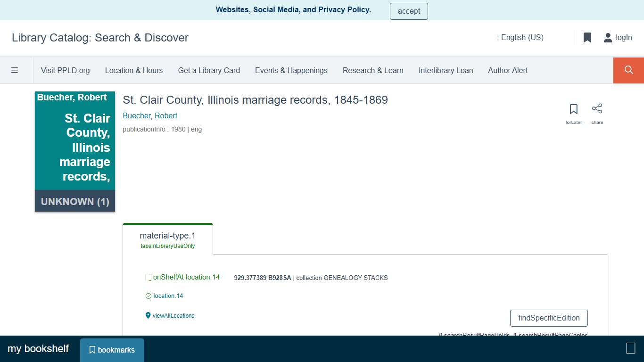This screenshot has width=644, height=362.
Task: Expand the English (US) language selector
Action: coord(520,37)
